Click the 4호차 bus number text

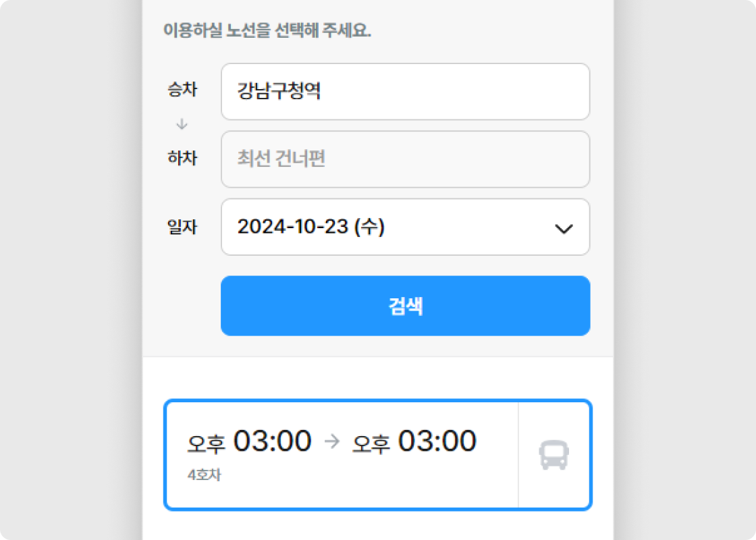coord(204,475)
